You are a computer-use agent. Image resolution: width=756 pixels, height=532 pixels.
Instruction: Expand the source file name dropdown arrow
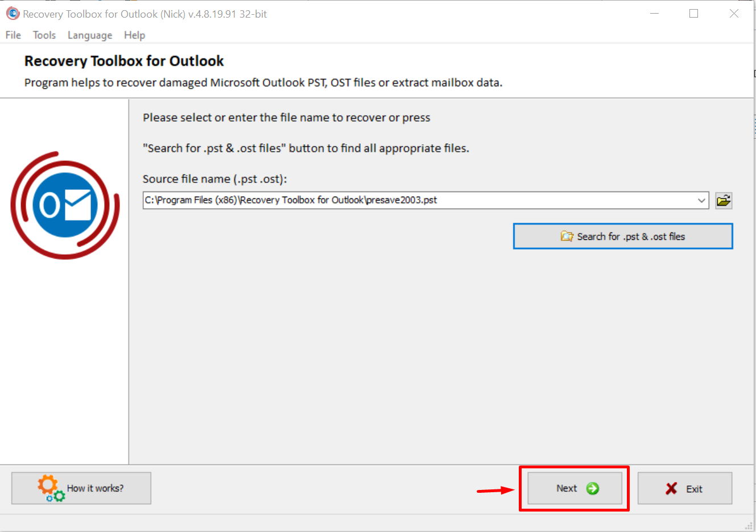tap(701, 201)
